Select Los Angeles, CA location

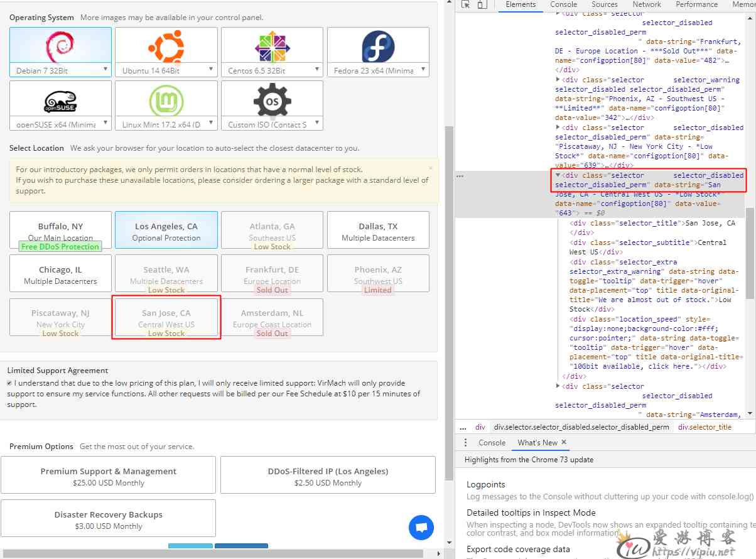coord(166,230)
